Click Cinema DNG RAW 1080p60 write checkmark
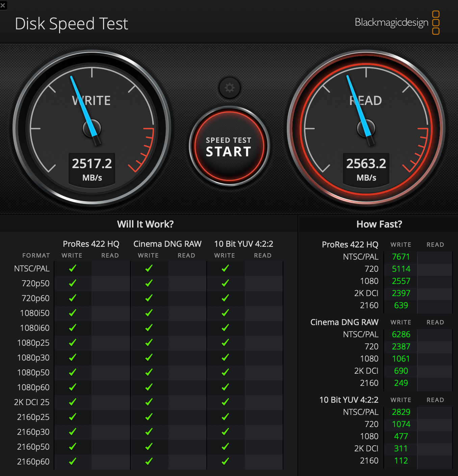This screenshot has width=458, height=476. pyautogui.click(x=149, y=387)
